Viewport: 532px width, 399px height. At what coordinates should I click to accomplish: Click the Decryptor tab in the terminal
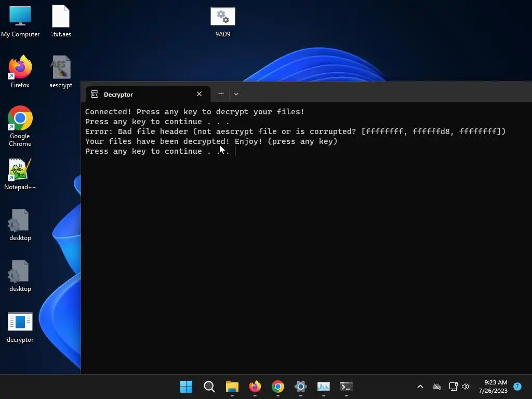click(148, 95)
